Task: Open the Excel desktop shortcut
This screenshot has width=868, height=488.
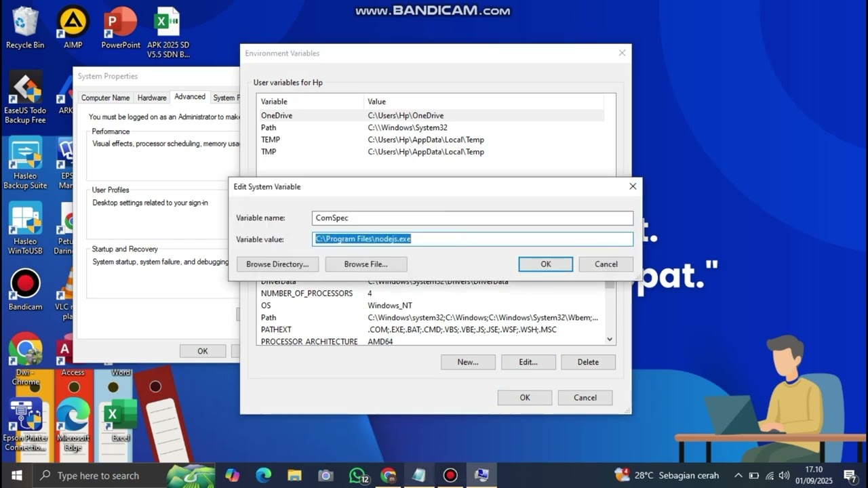Action: (x=121, y=420)
